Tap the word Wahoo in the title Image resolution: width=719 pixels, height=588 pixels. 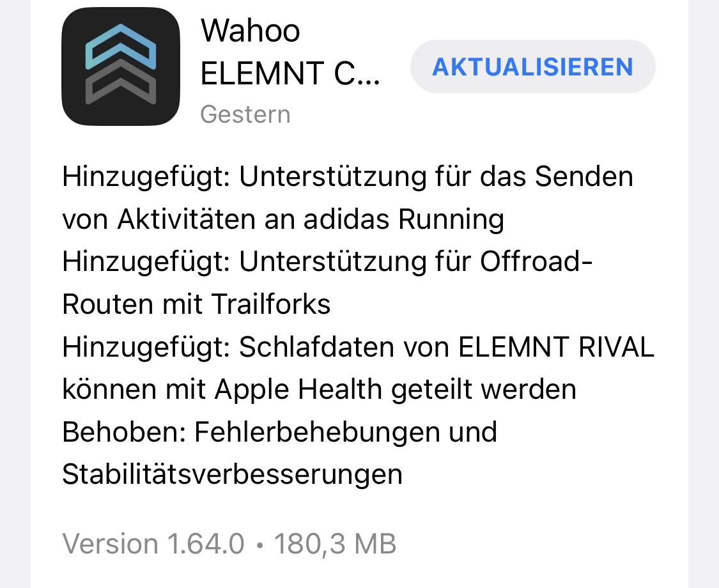[251, 31]
